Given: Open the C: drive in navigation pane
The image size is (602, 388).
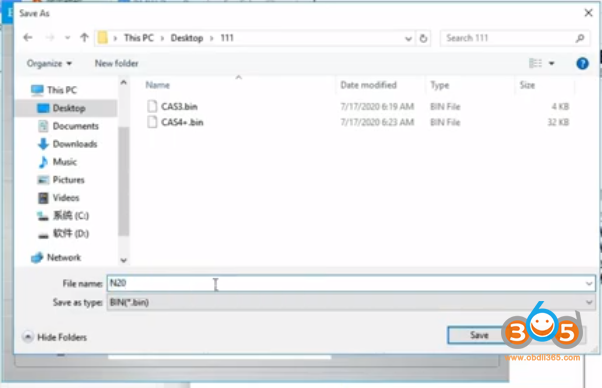Looking at the screenshot, I should [x=71, y=216].
